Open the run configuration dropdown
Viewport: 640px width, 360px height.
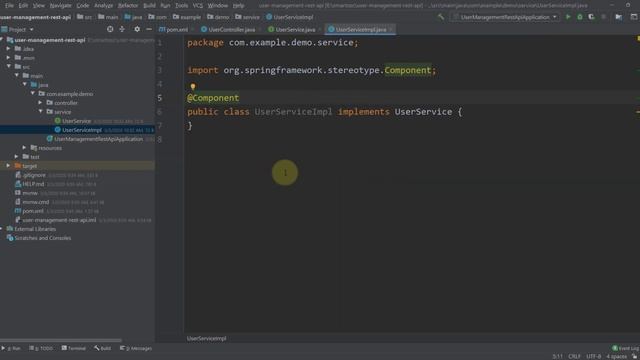coord(505,17)
